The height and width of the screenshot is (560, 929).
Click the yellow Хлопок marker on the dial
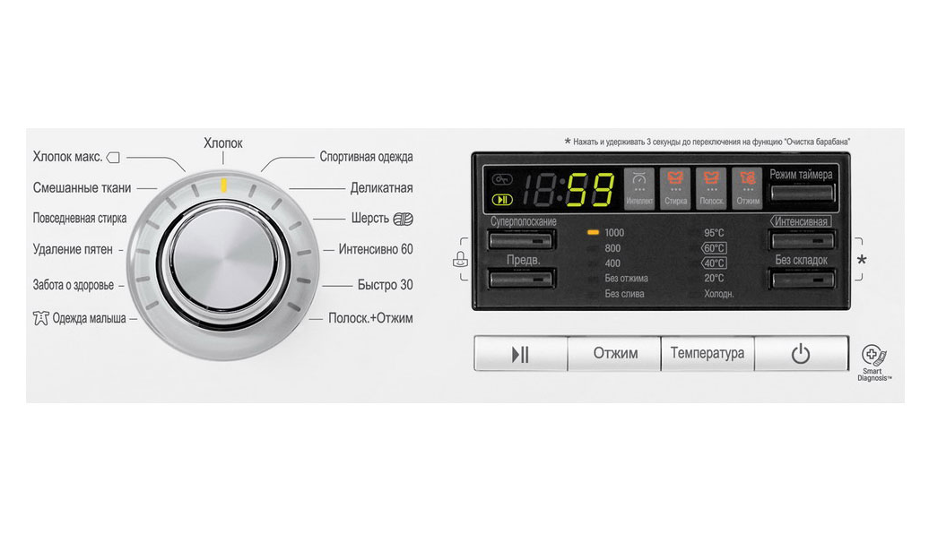[x=224, y=185]
